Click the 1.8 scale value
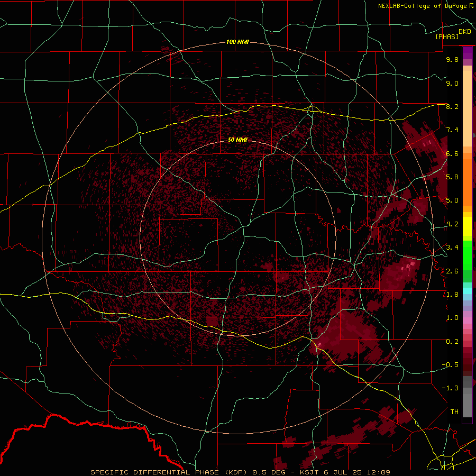 tap(452, 294)
